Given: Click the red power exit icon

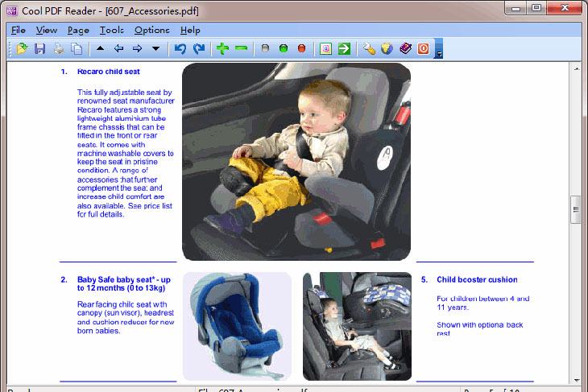Looking at the screenshot, I should pyautogui.click(x=424, y=49).
